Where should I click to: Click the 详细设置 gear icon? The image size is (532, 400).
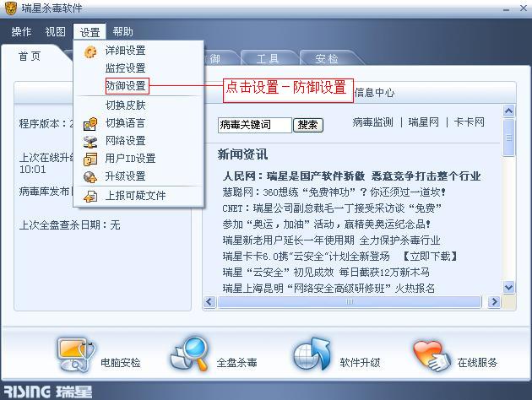coord(90,51)
